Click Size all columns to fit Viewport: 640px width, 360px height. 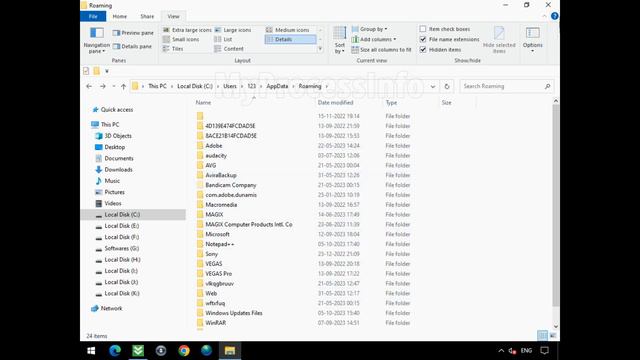[x=381, y=50]
